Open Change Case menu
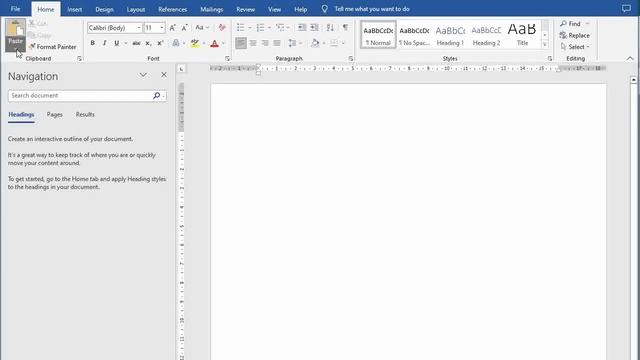 [202, 28]
